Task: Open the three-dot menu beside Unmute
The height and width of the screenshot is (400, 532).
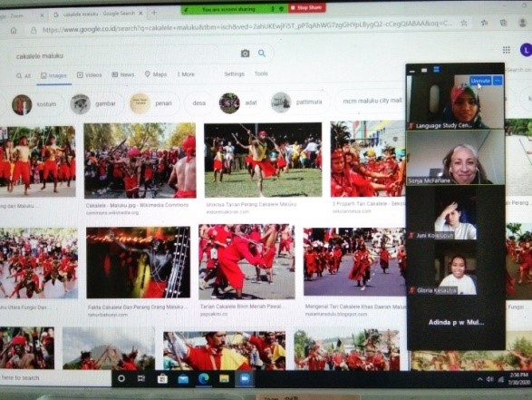Action: [x=498, y=81]
